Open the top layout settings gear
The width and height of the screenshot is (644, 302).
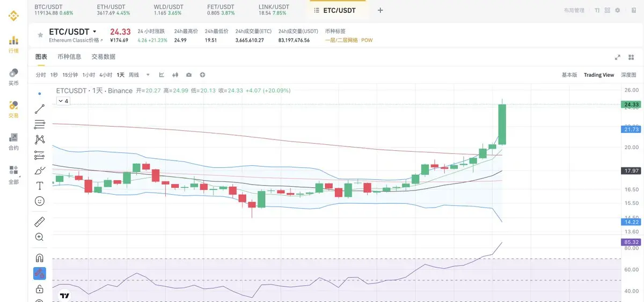click(617, 10)
